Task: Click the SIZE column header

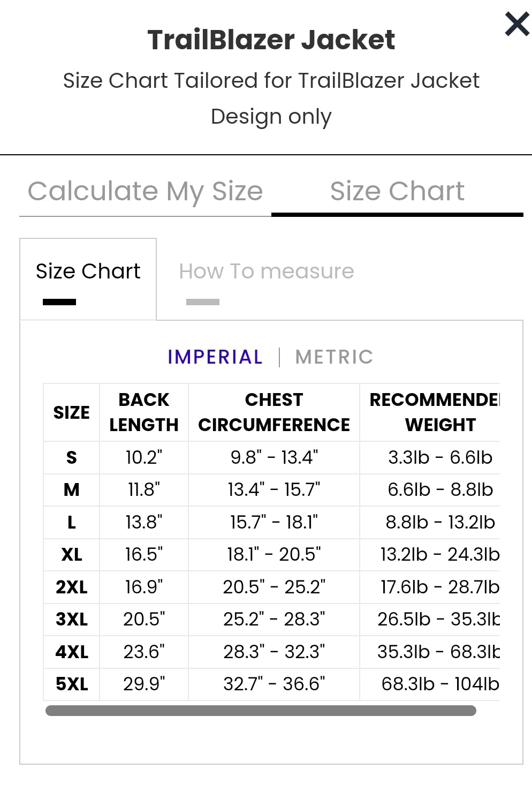Action: coord(71,412)
